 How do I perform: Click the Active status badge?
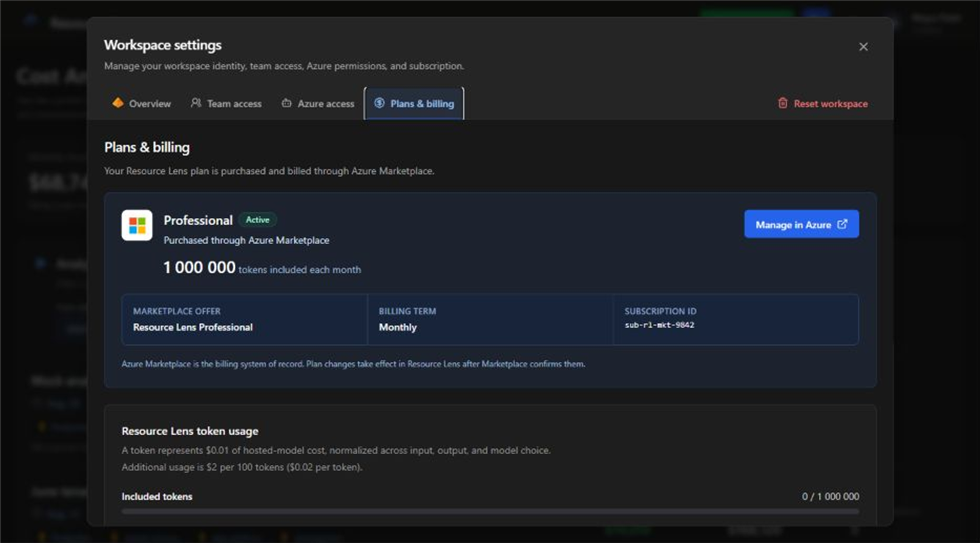pyautogui.click(x=257, y=220)
